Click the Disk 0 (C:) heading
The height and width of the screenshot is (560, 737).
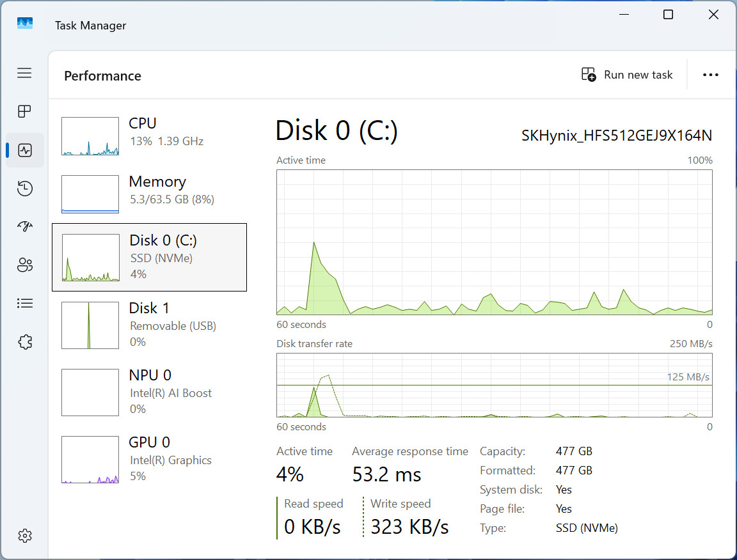(337, 130)
